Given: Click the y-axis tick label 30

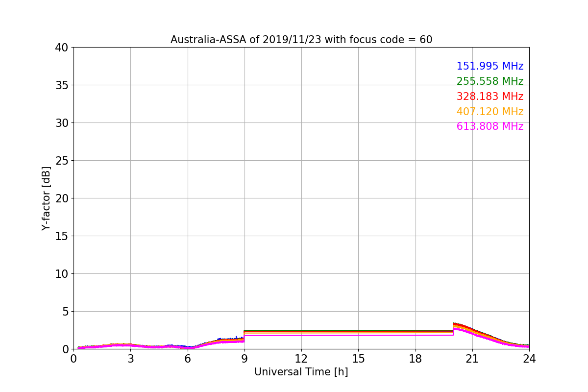Looking at the screenshot, I should tap(61, 123).
